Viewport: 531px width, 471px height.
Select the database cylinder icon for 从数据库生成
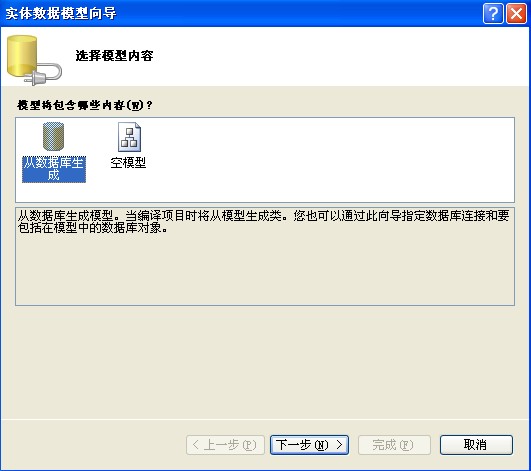pyautogui.click(x=54, y=136)
